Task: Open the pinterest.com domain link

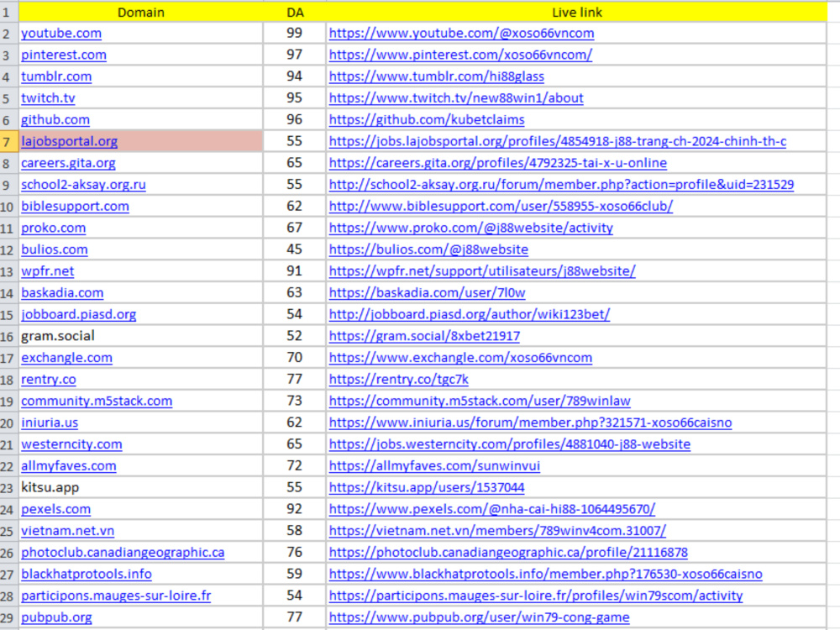Action: pyautogui.click(x=64, y=55)
